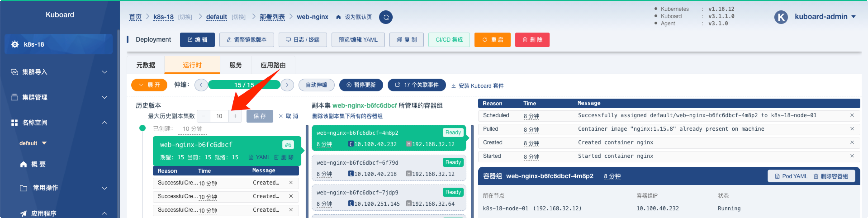The height and width of the screenshot is (218, 868).
Task: Click the refresh icon beside 设为默认页
Action: point(386,17)
